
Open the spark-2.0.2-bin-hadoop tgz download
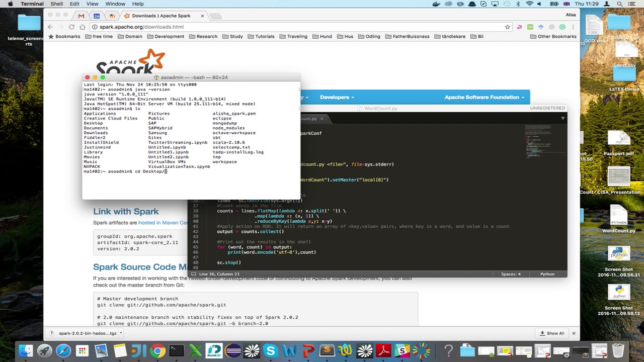coord(83,333)
